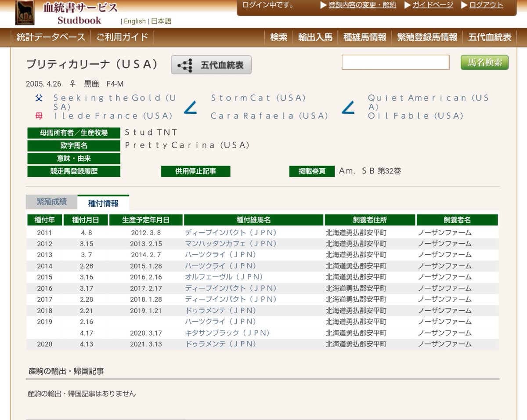
Task: Open sire Seeking the Gold (USA) link
Action: (115, 102)
